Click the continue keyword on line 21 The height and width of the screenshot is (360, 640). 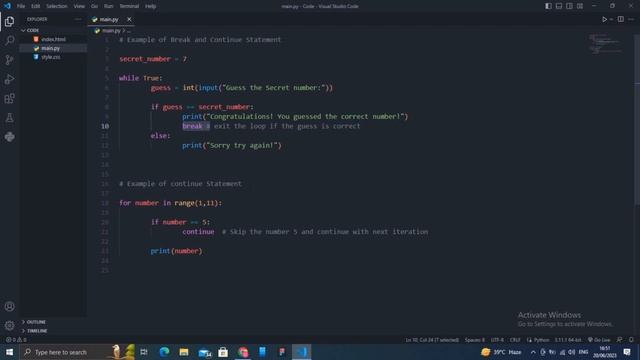point(198,232)
